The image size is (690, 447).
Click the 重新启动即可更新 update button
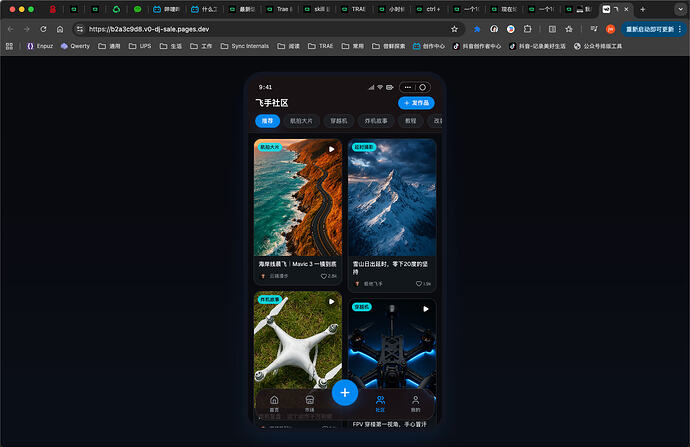pos(653,29)
